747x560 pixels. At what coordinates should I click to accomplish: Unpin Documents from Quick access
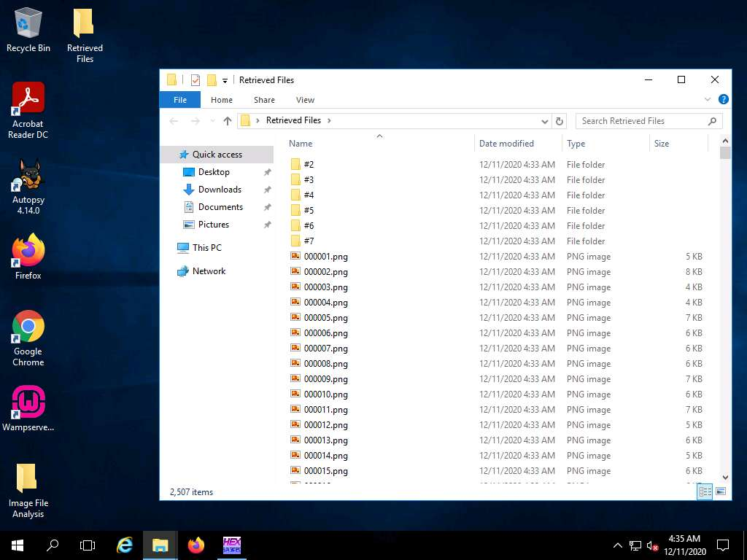point(267,207)
